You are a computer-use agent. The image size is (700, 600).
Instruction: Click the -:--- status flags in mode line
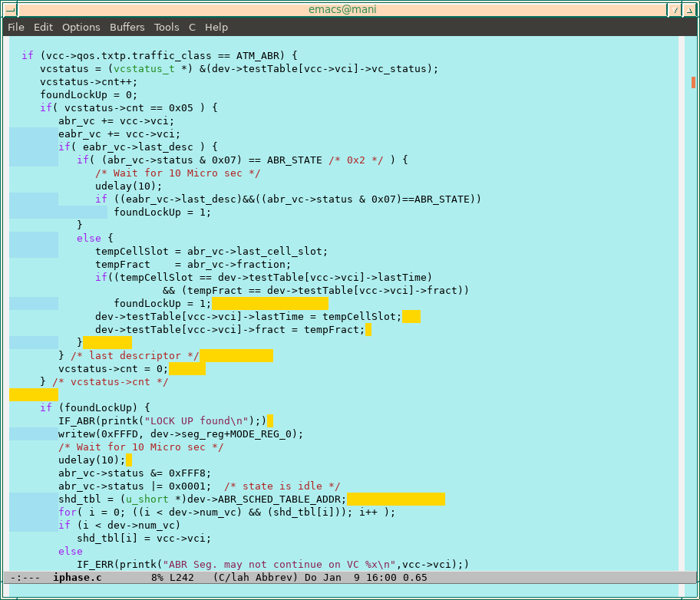(x=25, y=577)
